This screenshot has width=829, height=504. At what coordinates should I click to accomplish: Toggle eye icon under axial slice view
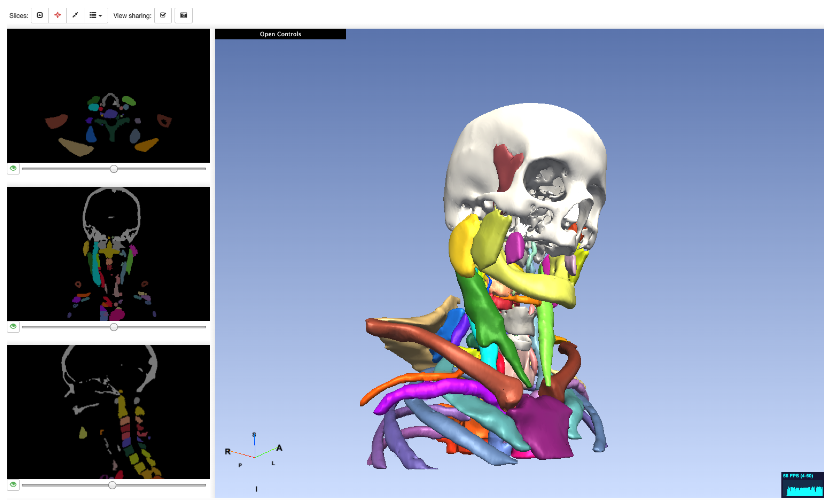pyautogui.click(x=13, y=168)
